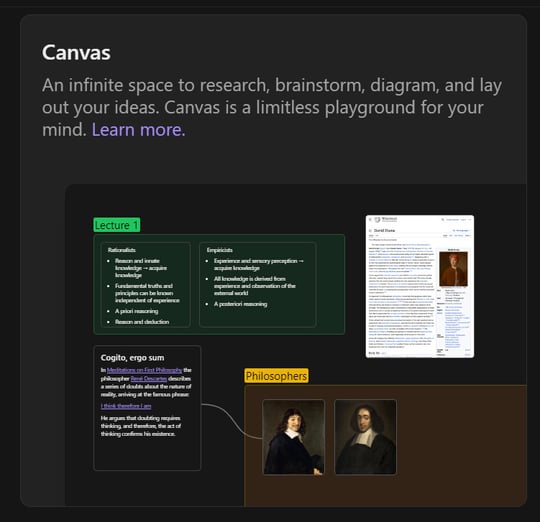Open the Learn more link

tap(138, 130)
